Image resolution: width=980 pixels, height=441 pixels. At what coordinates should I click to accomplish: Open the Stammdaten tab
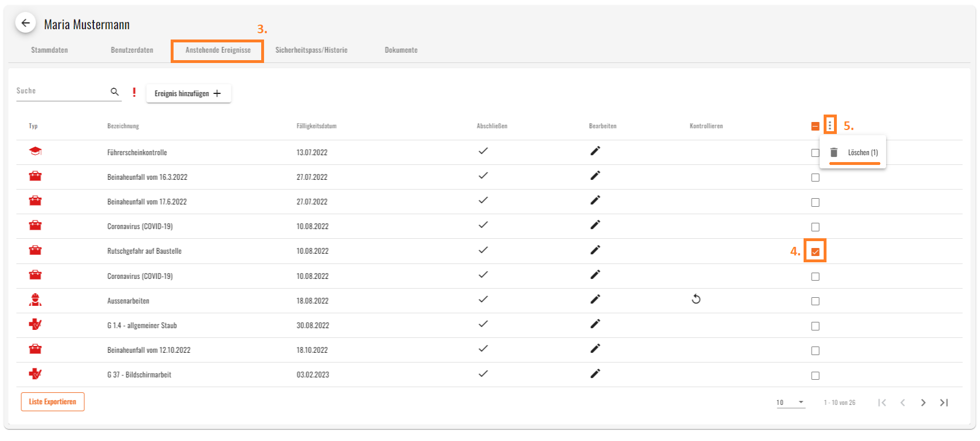49,50
